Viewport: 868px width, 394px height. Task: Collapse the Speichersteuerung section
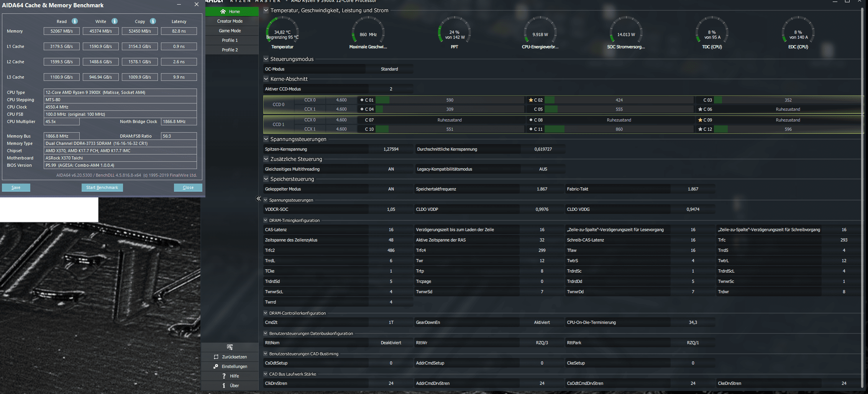pyautogui.click(x=266, y=179)
